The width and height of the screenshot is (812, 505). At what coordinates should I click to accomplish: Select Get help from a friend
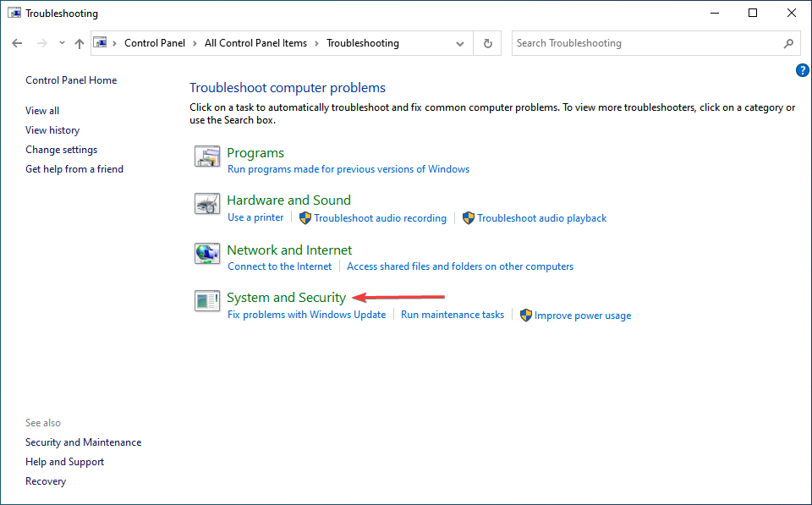(x=74, y=169)
